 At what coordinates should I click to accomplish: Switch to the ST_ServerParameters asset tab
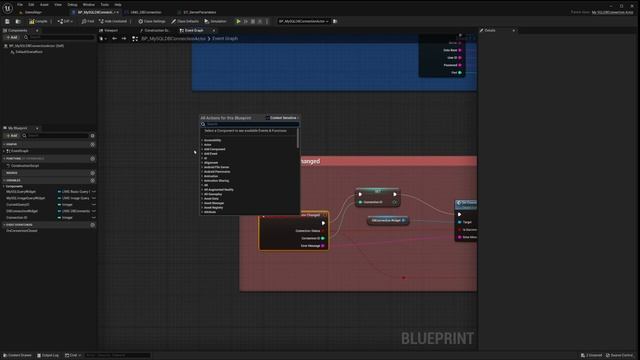point(200,12)
